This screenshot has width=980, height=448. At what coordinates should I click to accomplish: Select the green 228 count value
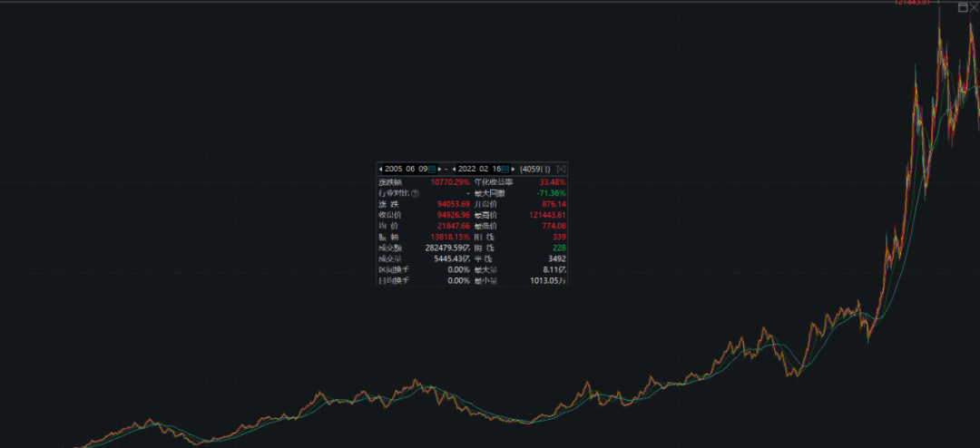pos(559,248)
